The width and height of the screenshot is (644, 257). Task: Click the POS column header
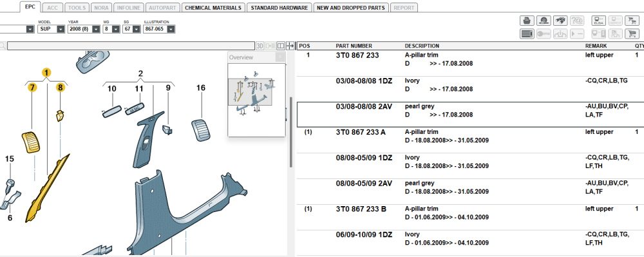(x=305, y=46)
